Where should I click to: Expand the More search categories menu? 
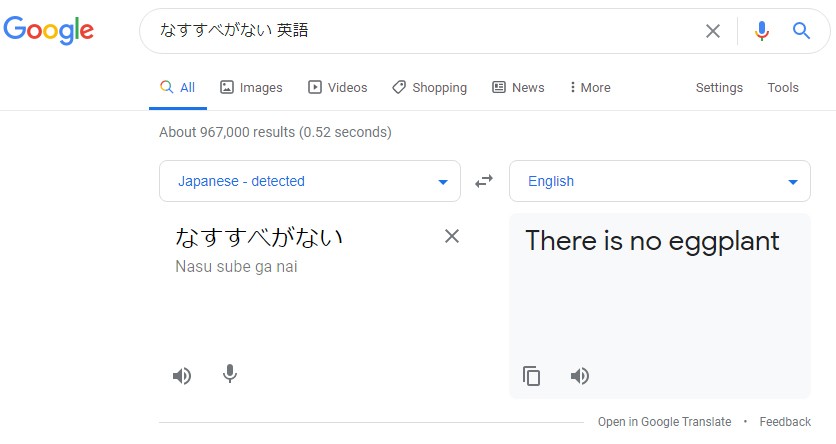[589, 88]
